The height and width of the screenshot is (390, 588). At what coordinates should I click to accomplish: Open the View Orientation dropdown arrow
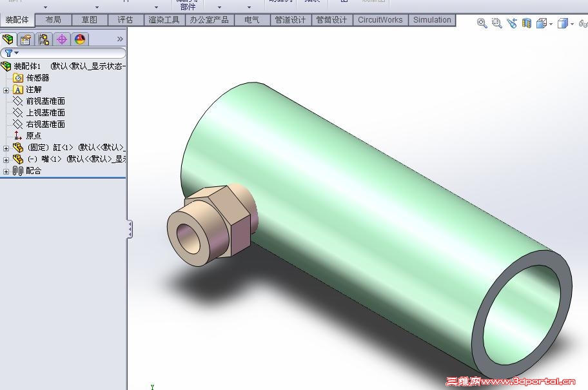pos(551,24)
